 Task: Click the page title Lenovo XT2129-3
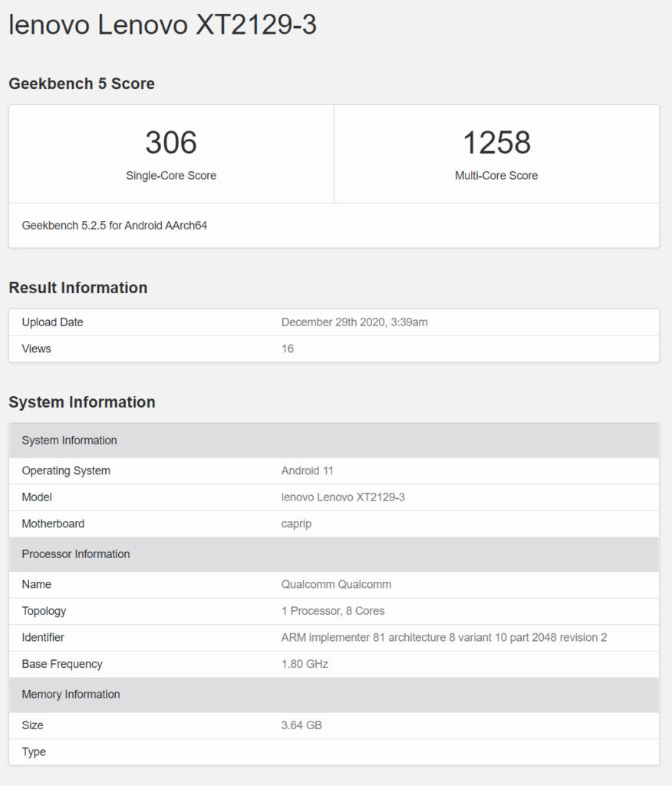pyautogui.click(x=163, y=25)
